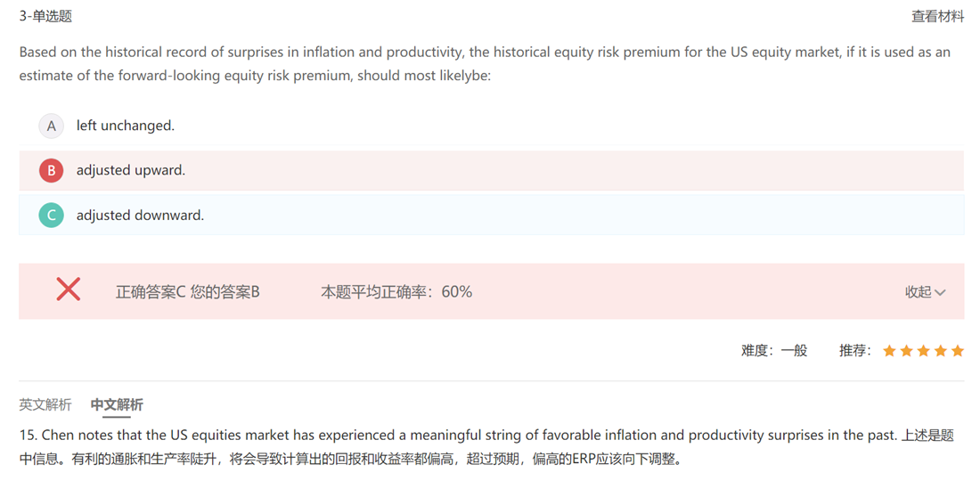
Task: Open 查看材料 to view materials
Action: (x=937, y=16)
